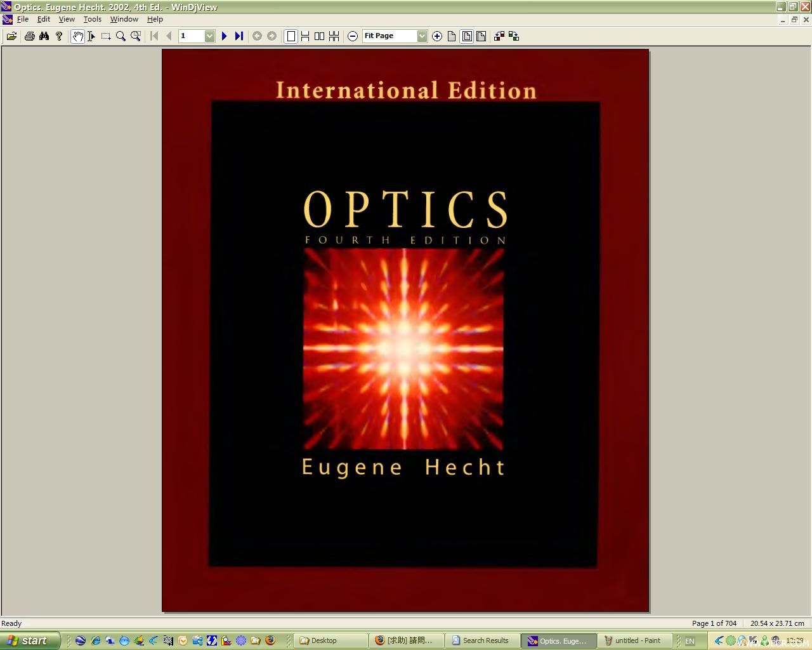
Task: Rotate page right icon
Action: (x=514, y=36)
